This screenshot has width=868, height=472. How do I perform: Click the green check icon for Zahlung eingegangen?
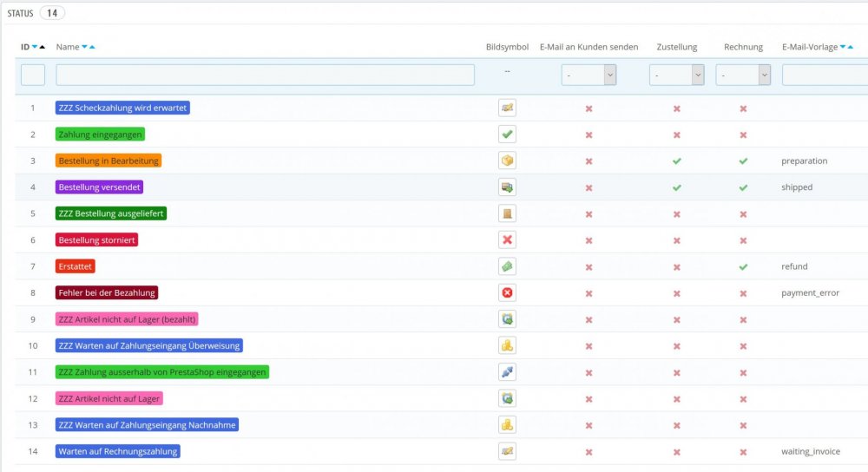pos(507,134)
